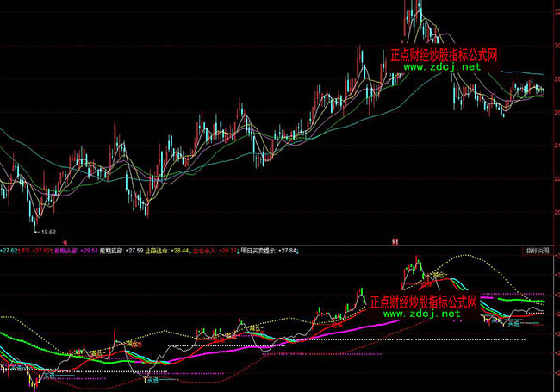Click the upper 正点财经炒股指标公式网 watermark title
The image size is (560, 392).
pos(445,53)
